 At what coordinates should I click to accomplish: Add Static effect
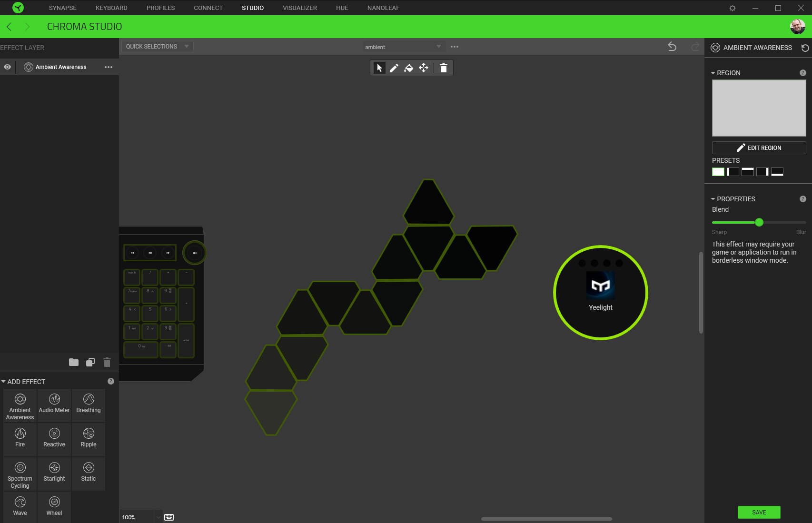pos(89,474)
